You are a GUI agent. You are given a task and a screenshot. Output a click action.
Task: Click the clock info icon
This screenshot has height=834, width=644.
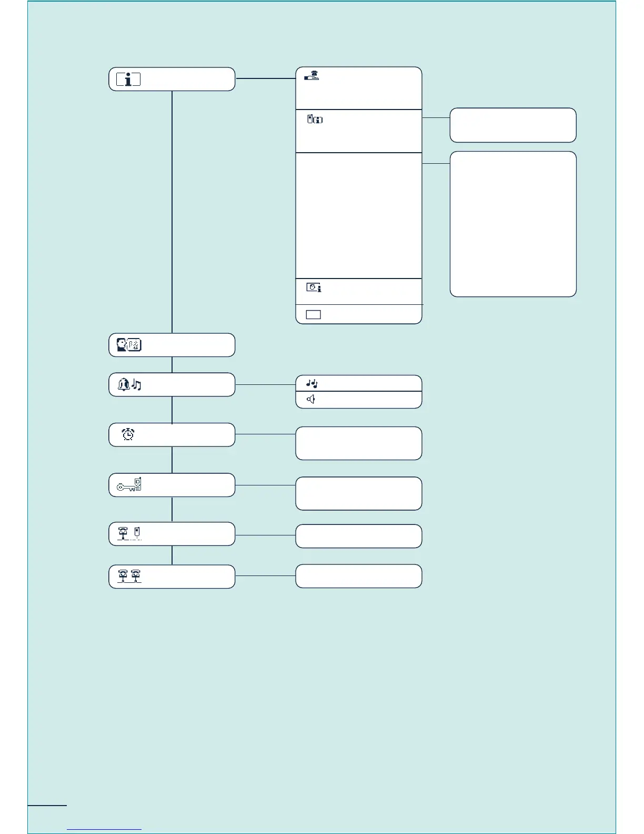pyautogui.click(x=314, y=287)
